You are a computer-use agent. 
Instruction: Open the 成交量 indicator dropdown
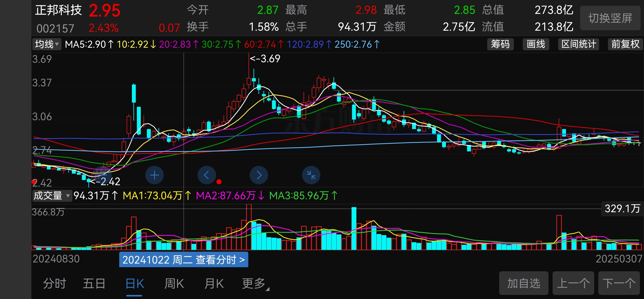pyautogui.click(x=52, y=196)
